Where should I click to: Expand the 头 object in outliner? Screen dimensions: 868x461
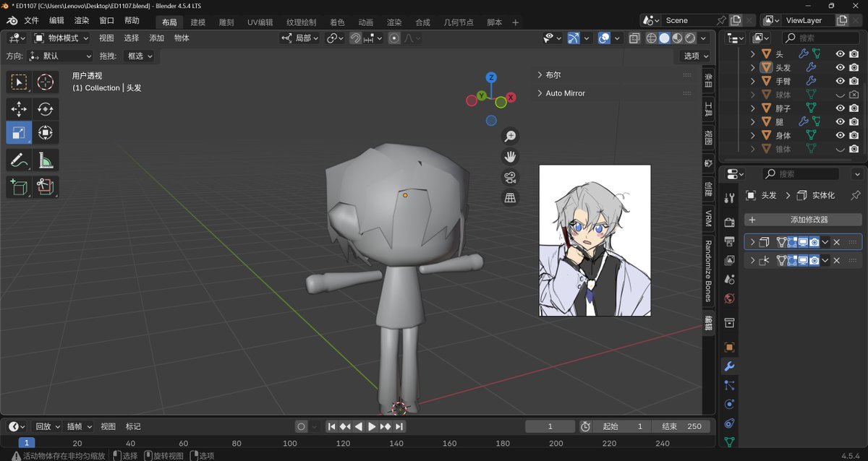pos(752,54)
